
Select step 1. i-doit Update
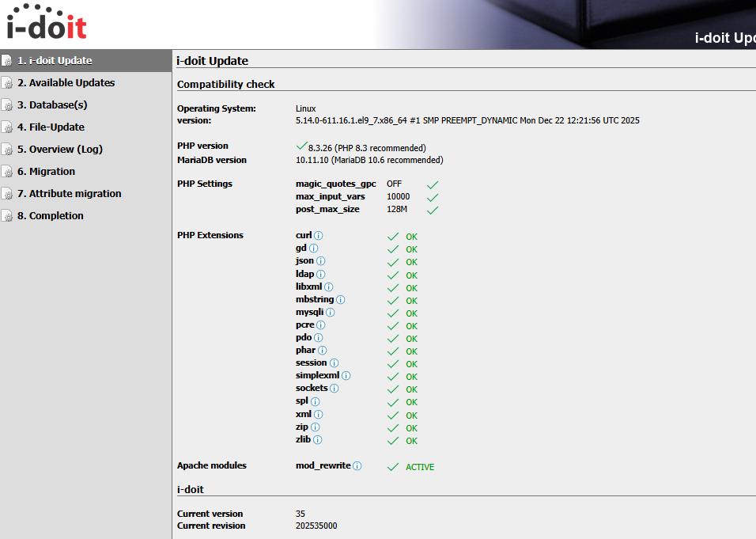(55, 60)
